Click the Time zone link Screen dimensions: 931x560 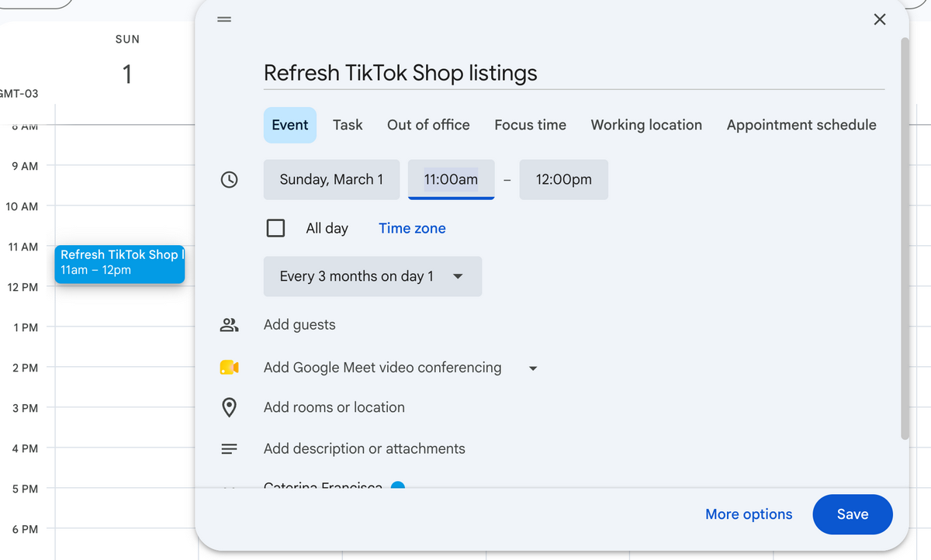(x=412, y=228)
